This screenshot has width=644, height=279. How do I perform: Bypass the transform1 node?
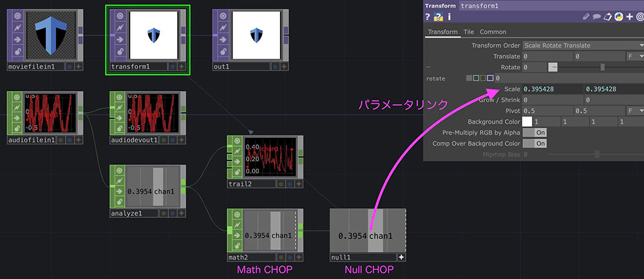coord(120,40)
